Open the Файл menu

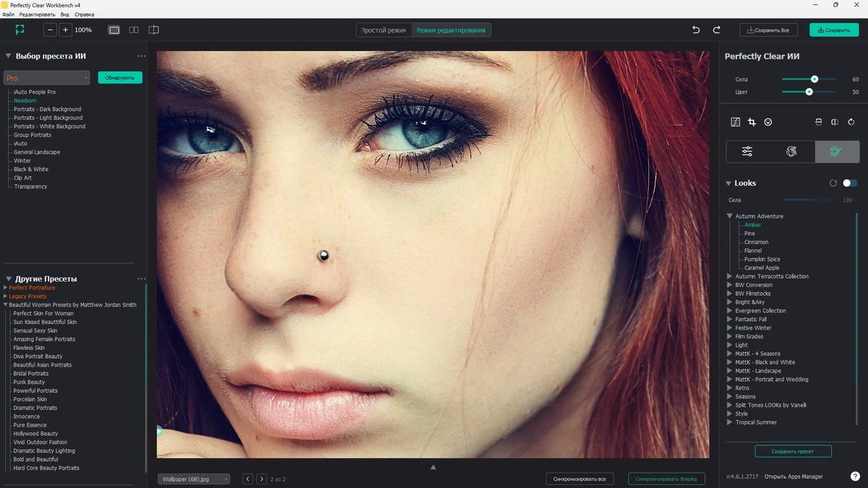tap(8, 14)
